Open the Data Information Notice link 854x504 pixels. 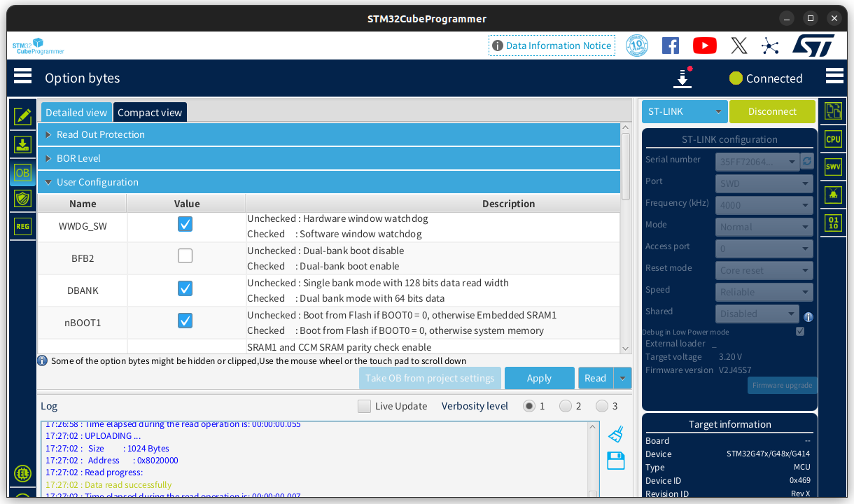[x=552, y=45]
